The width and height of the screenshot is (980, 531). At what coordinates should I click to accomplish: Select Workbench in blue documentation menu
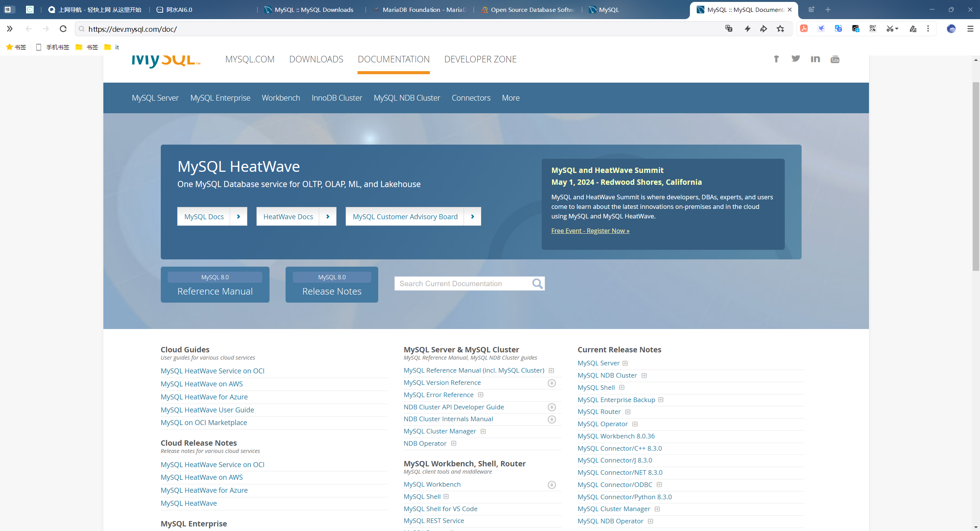281,98
